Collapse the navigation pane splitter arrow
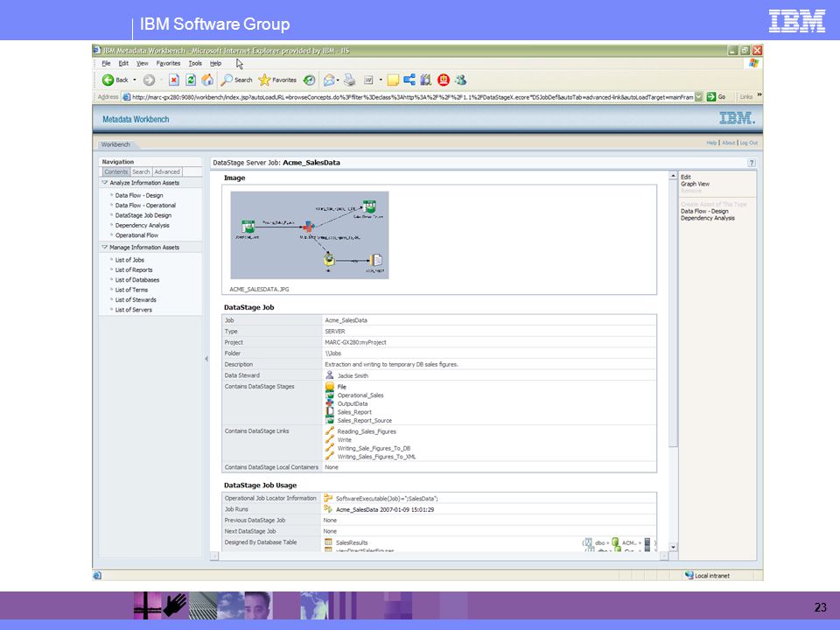Image resolution: width=840 pixels, height=630 pixels. pos(206,359)
